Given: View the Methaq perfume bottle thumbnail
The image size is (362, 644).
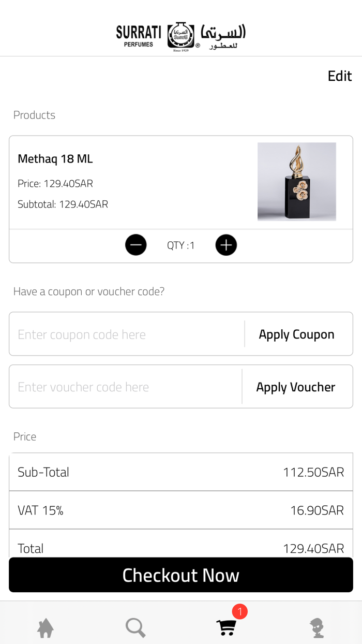Looking at the screenshot, I should pyautogui.click(x=297, y=182).
